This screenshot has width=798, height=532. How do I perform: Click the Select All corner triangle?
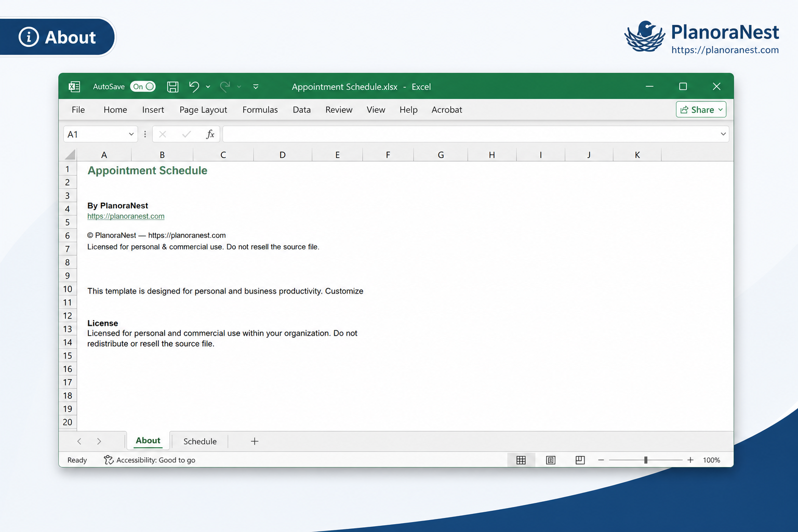pos(70,154)
